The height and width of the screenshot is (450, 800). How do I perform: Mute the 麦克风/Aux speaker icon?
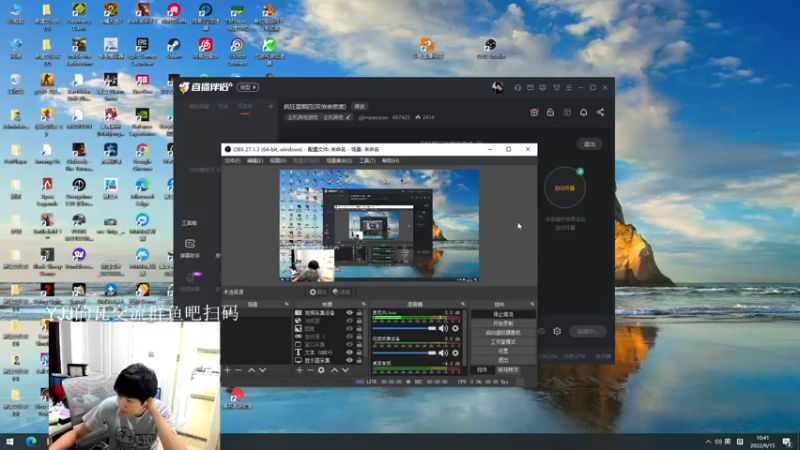[443, 329]
